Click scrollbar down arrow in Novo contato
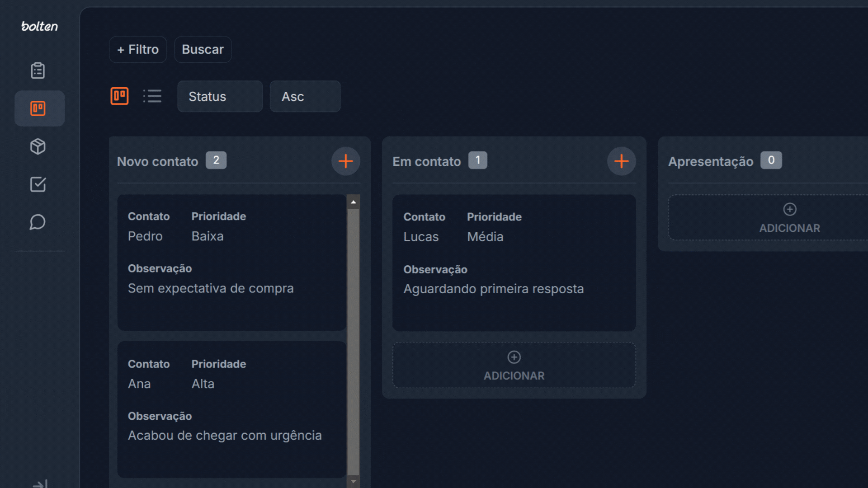The height and width of the screenshot is (488, 868). pyautogui.click(x=354, y=482)
